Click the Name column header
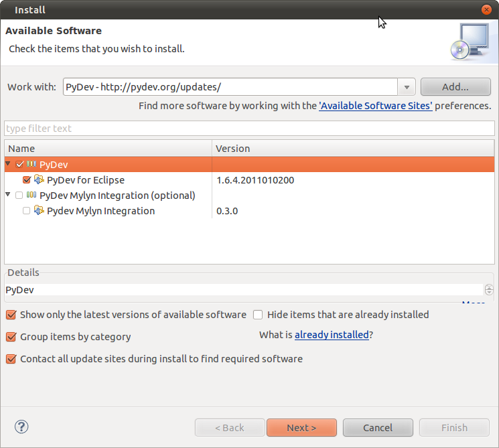Screen dimensions: 499x448 click(x=109, y=149)
